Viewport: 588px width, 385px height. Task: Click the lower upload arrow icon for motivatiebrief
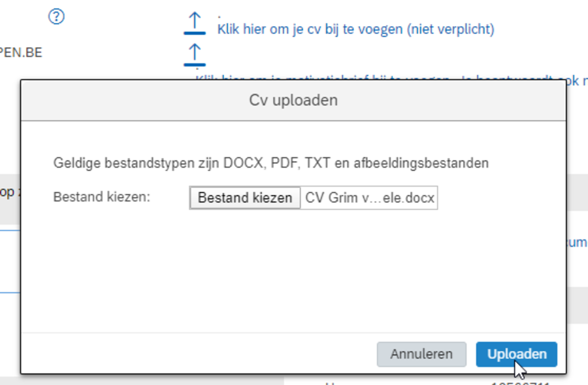tap(195, 55)
